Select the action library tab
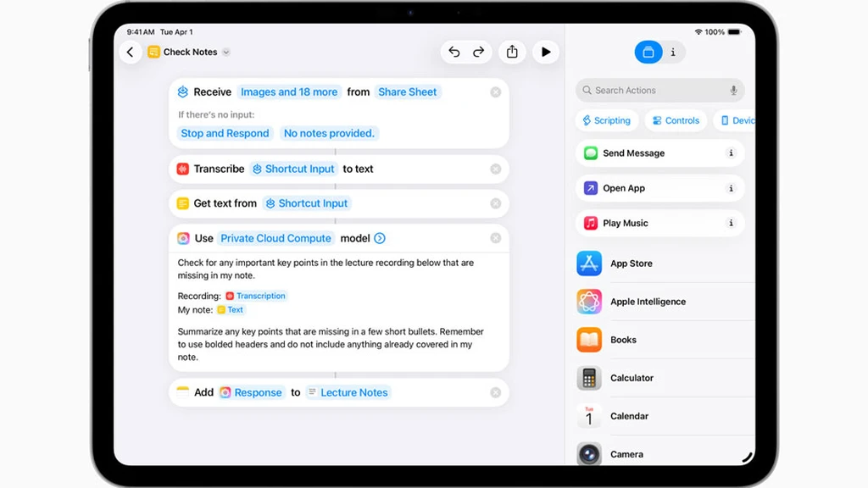Viewport: 868px width, 488px height. (648, 52)
